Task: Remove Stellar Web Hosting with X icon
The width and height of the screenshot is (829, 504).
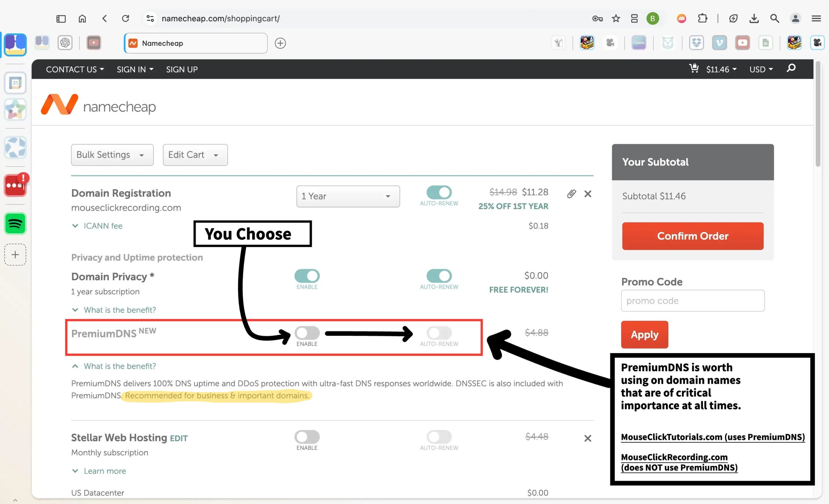Action: pos(587,438)
